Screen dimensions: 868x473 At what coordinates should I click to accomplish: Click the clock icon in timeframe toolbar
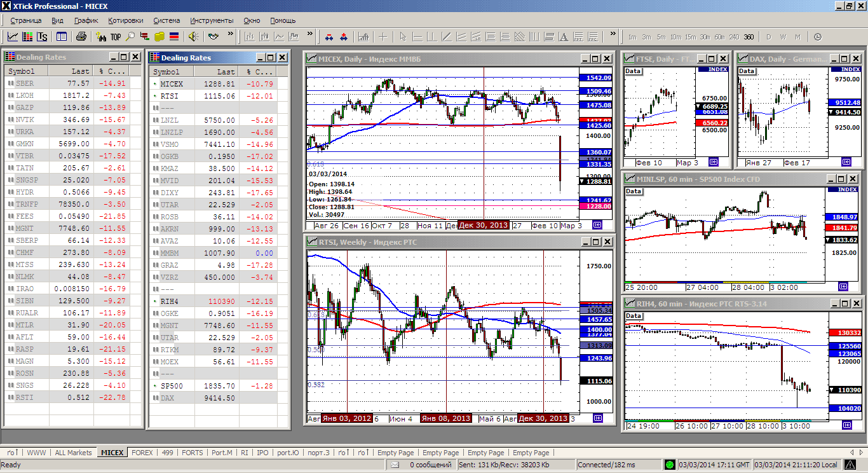[x=817, y=37]
